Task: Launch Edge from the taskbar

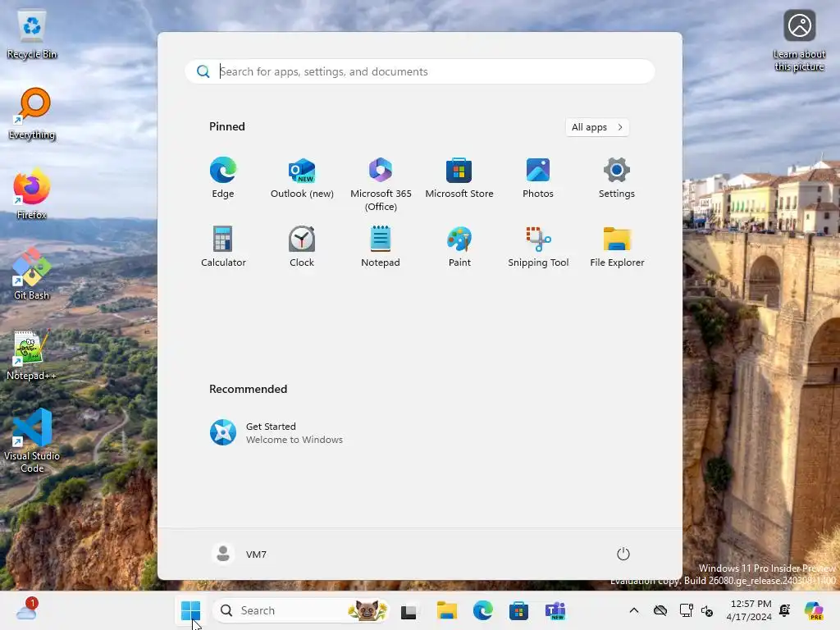Action: (482, 610)
